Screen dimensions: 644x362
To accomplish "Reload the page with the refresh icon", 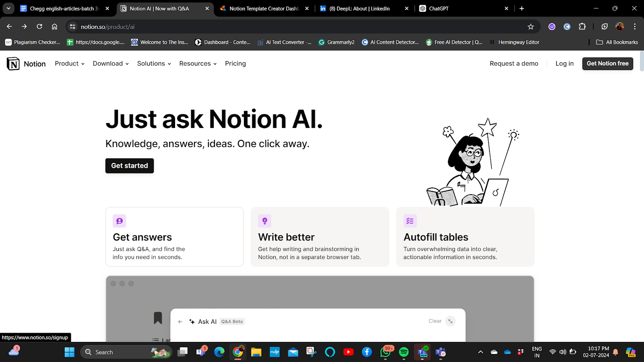I will click(39, 27).
